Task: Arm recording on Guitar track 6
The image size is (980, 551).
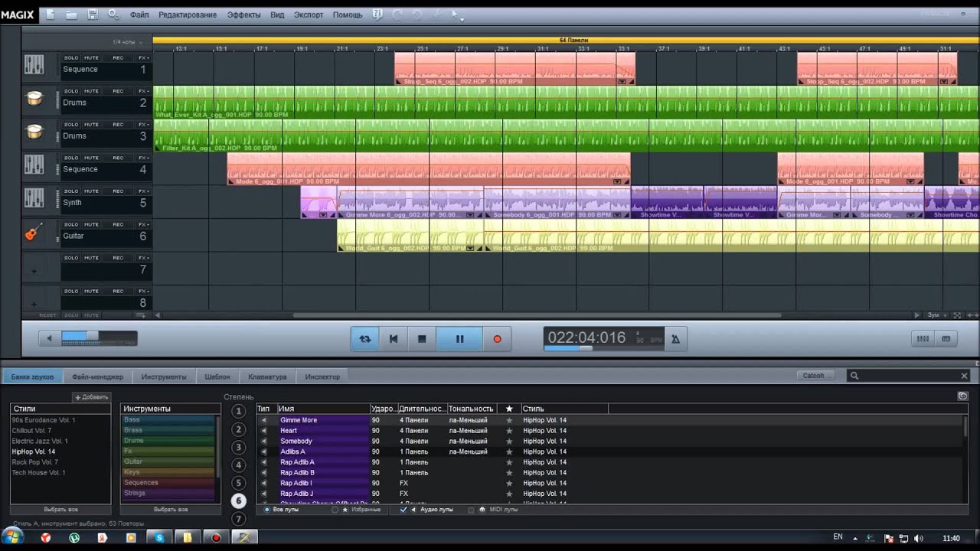Action: tap(118, 225)
